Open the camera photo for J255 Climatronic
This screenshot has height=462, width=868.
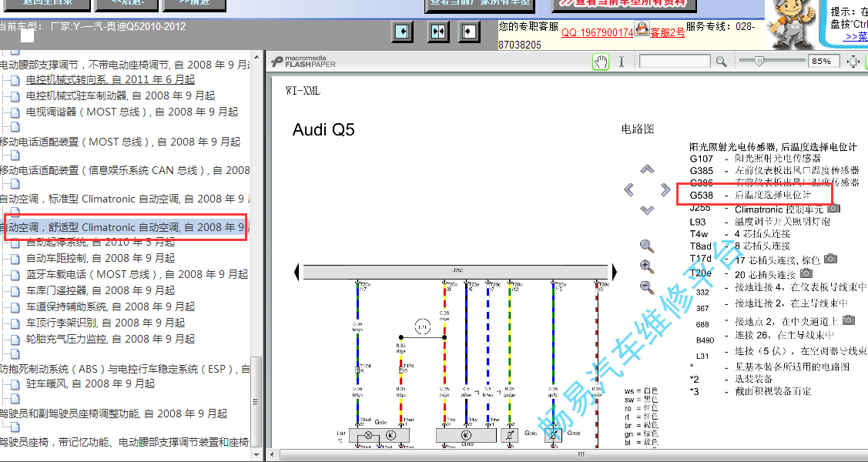point(833,209)
